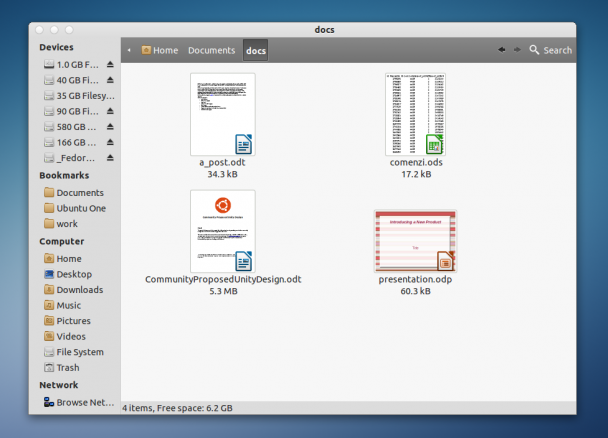
Task: Click the Search button in the toolbar
Action: tap(551, 50)
